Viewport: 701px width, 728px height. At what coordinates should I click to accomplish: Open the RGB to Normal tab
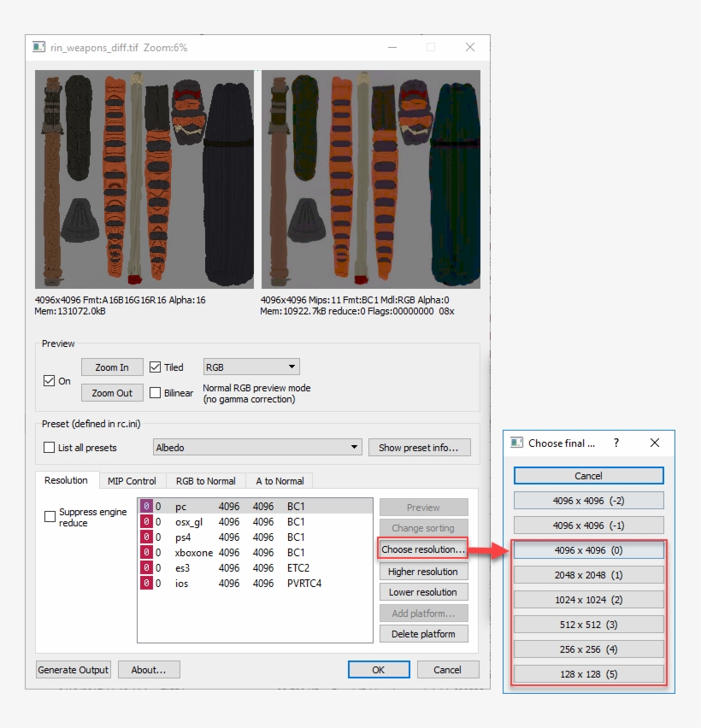205,481
